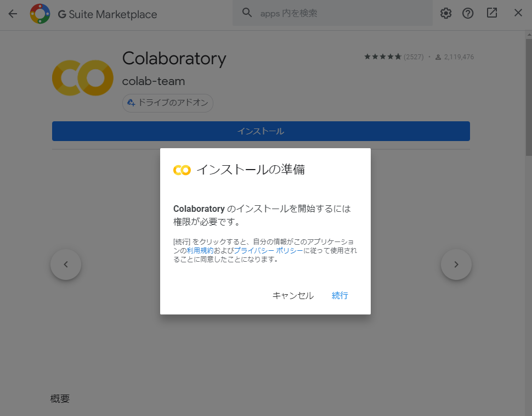Click the Colaboratory CO app logo
The height and width of the screenshot is (416, 532).
82,77
